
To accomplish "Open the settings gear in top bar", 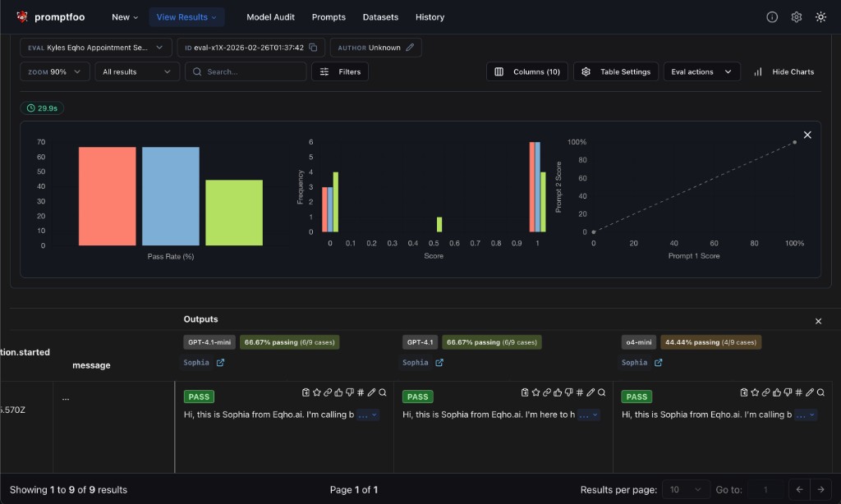I will [796, 17].
